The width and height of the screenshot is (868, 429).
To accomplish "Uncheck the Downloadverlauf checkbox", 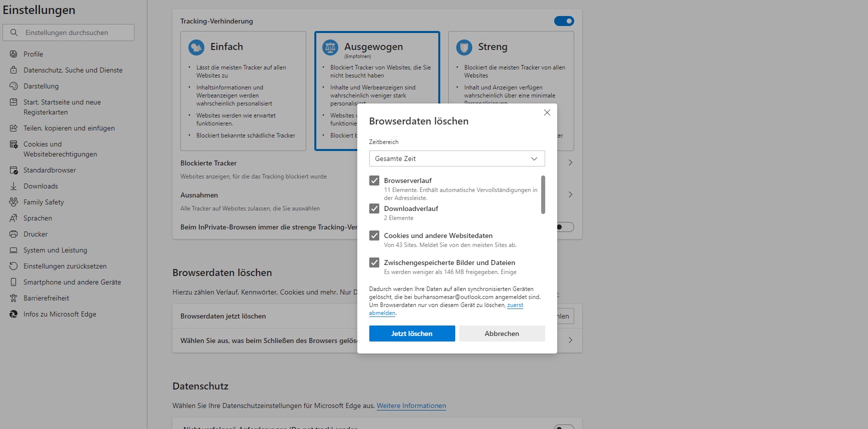I will [x=374, y=208].
